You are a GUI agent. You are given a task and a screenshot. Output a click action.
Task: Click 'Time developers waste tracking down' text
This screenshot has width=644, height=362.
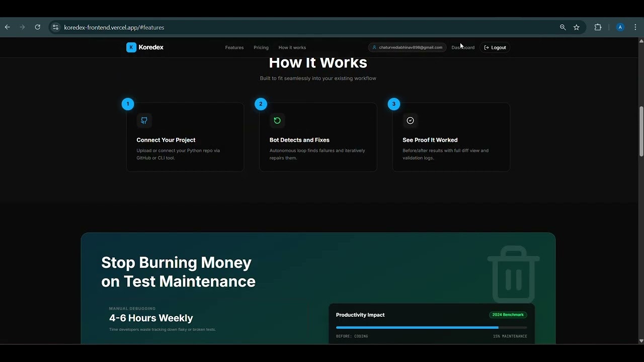(163, 329)
